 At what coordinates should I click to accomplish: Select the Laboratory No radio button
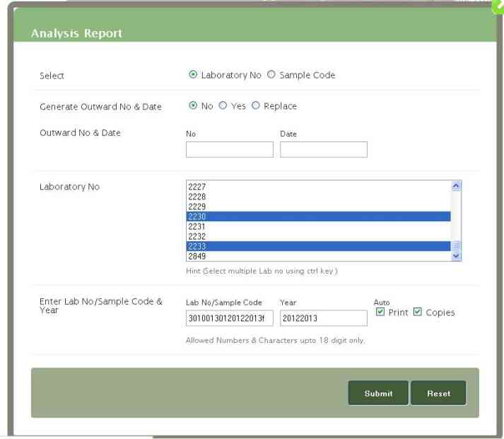tap(192, 75)
